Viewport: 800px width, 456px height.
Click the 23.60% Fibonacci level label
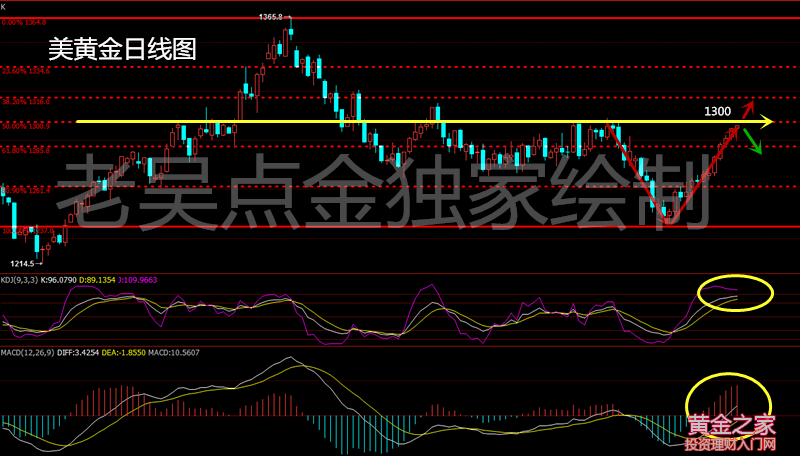(26, 71)
